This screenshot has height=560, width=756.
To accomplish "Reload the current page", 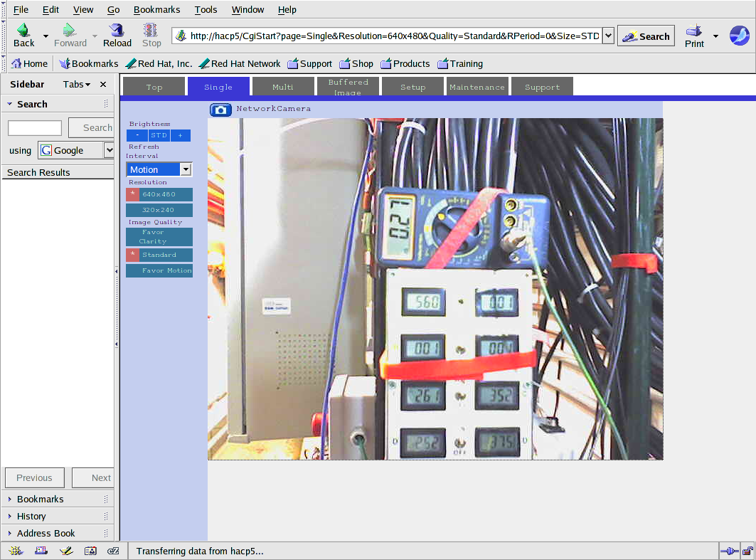I will pyautogui.click(x=117, y=36).
